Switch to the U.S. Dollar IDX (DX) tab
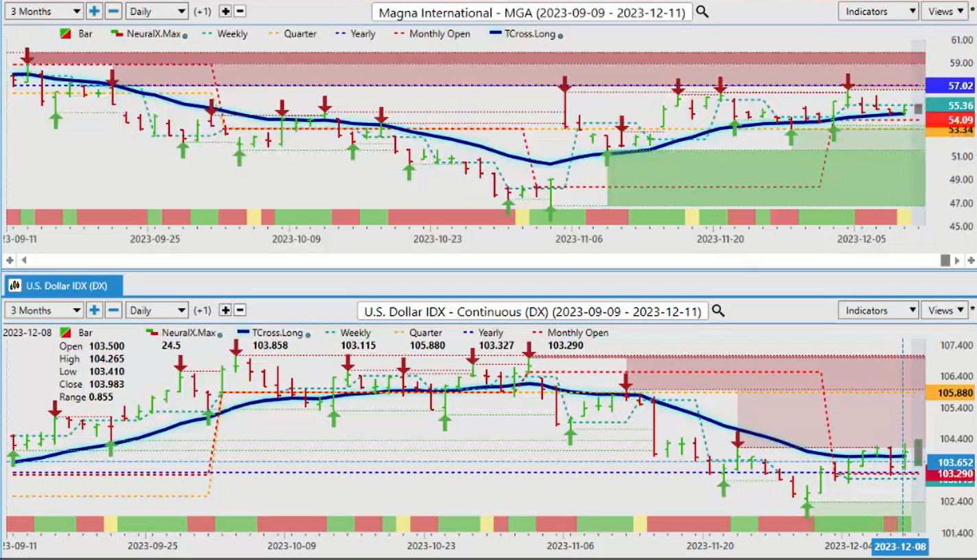Screen dimensions: 977x560 tap(64, 285)
